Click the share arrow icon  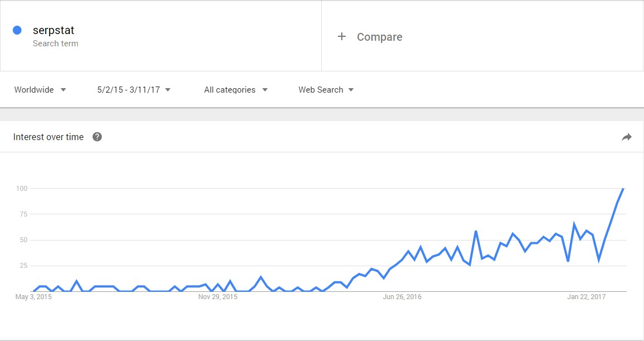click(626, 137)
